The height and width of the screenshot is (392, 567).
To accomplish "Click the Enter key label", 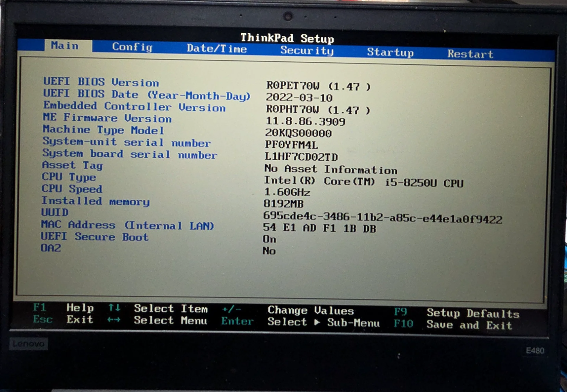I will point(237,321).
